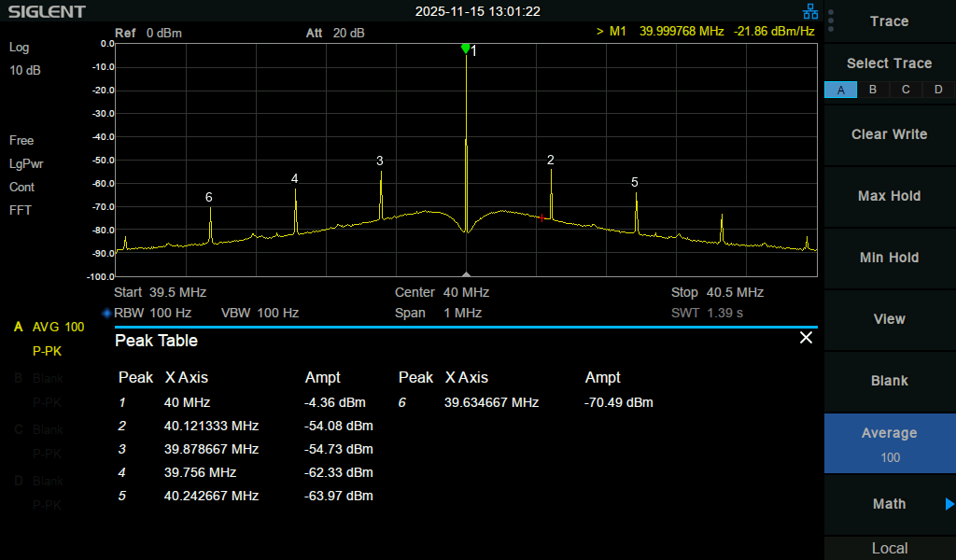Open the Math submenu arrow
This screenshot has height=560, width=956.
(949, 504)
